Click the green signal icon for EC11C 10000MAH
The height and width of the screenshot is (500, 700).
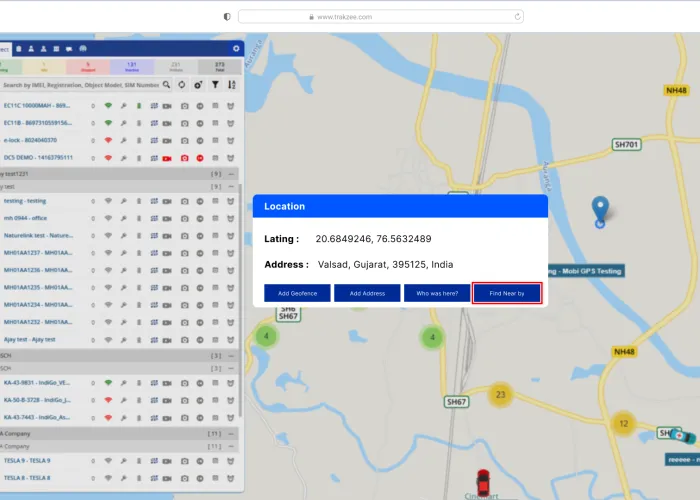(x=108, y=105)
